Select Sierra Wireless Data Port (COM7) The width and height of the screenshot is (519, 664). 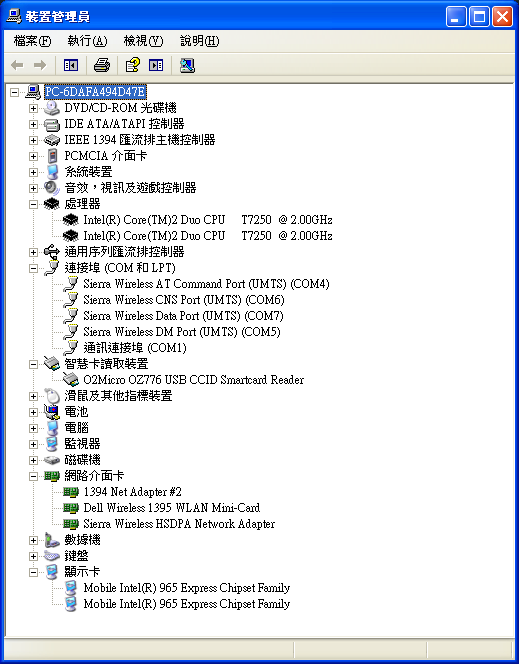(183, 316)
